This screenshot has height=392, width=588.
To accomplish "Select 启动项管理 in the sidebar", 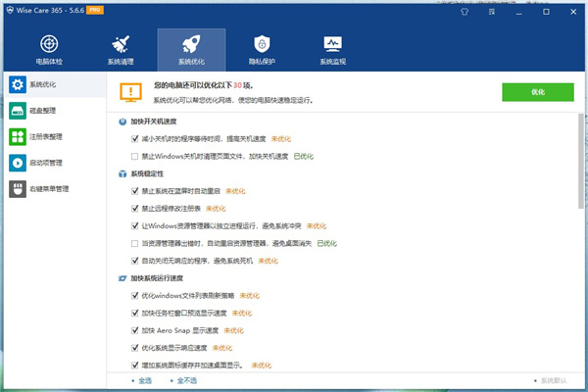I will [46, 163].
